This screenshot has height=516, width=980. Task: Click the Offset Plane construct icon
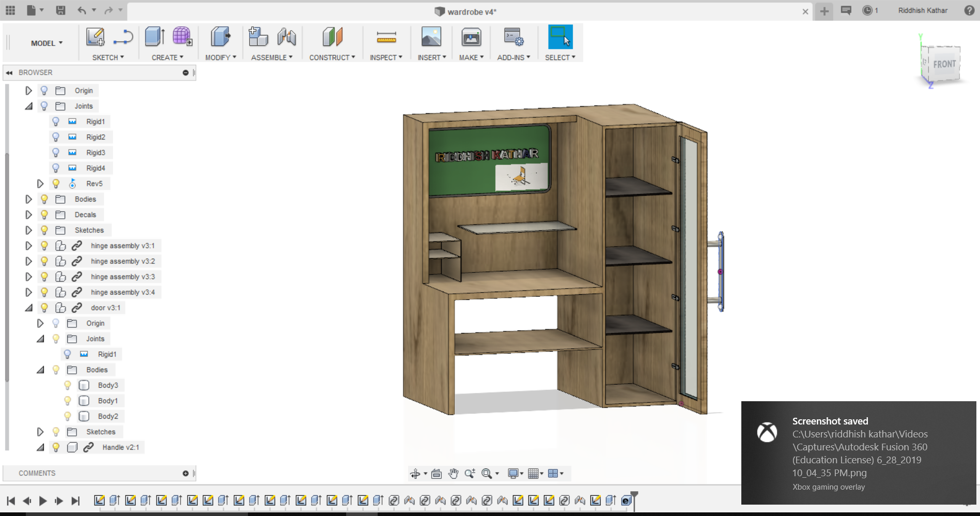tap(332, 37)
